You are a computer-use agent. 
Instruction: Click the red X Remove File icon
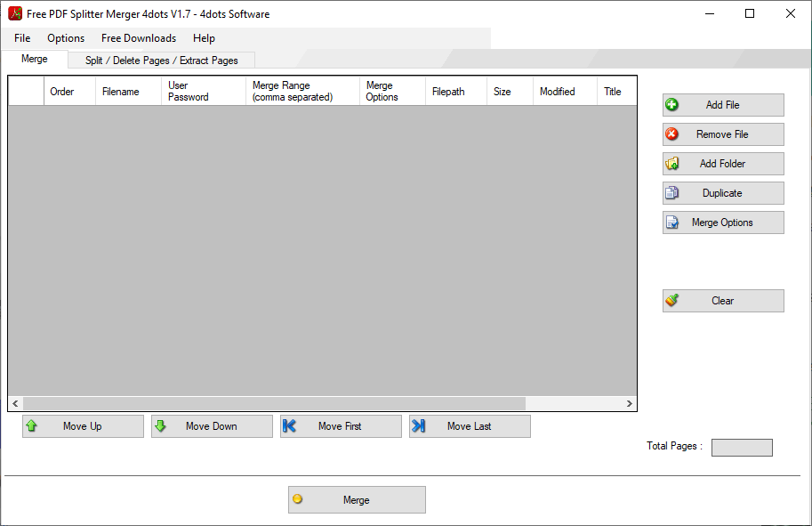671,134
